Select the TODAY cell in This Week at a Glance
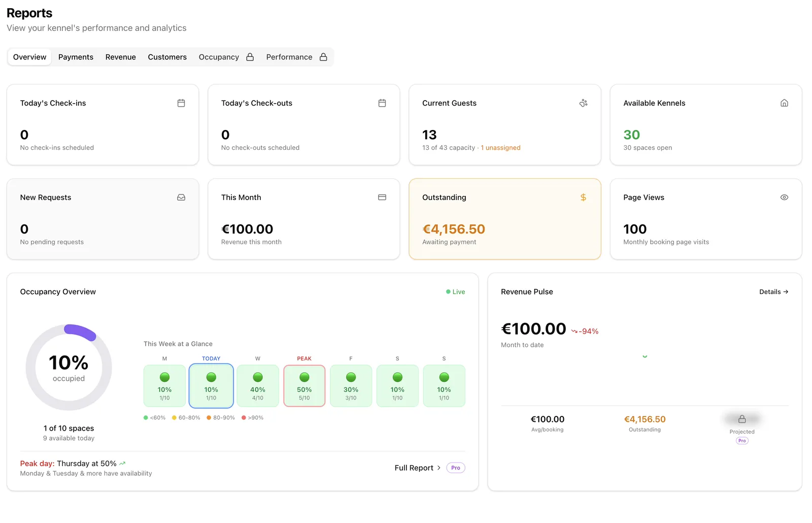Screen dimensions: 812x523 tap(211, 386)
